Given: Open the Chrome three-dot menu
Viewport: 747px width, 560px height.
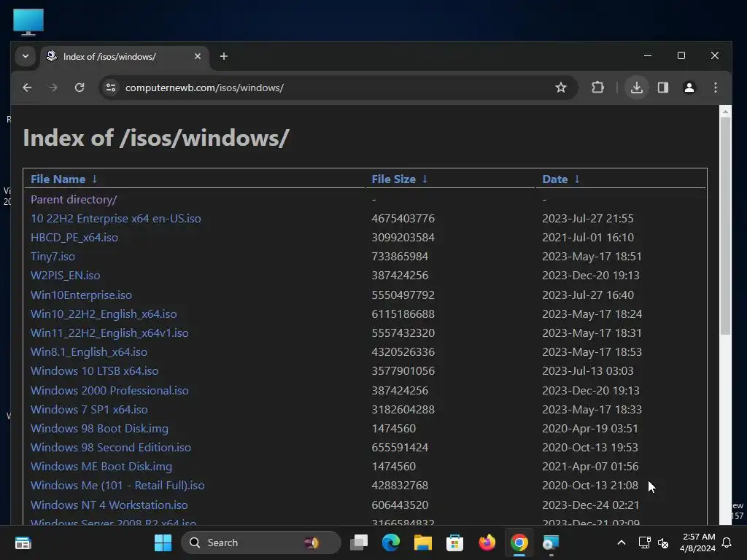Looking at the screenshot, I should pyautogui.click(x=715, y=87).
